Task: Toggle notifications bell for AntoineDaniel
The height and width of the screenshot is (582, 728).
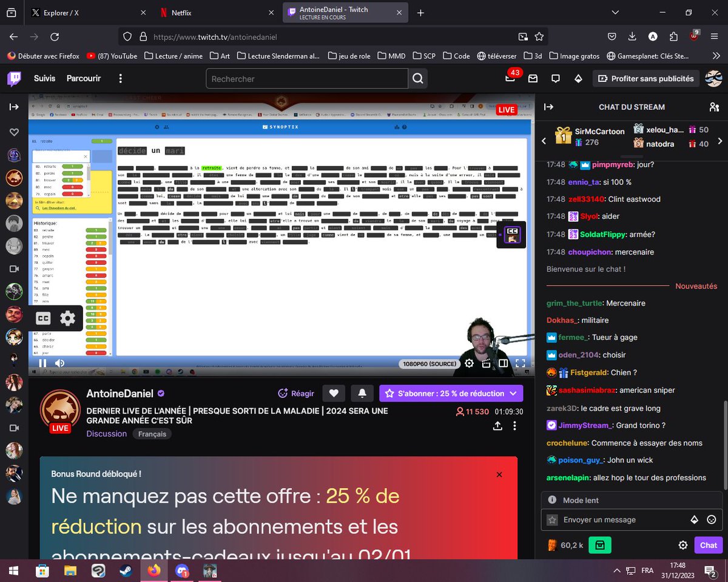Action: [362, 393]
